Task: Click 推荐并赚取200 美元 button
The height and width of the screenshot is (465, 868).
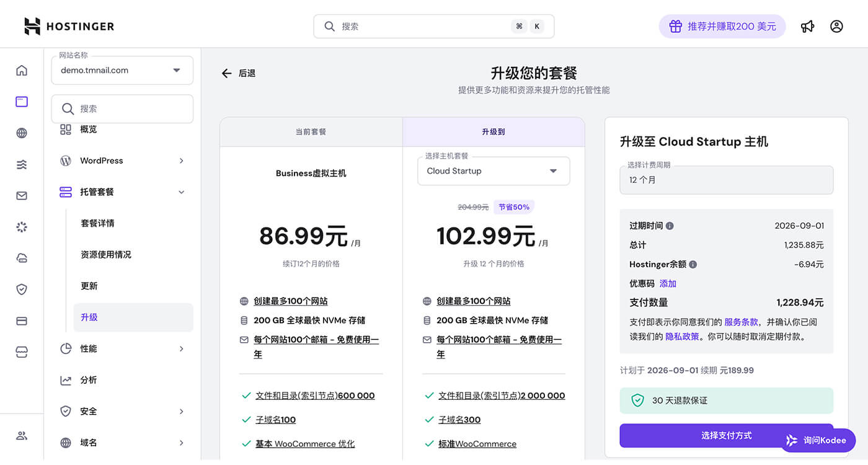Action: tap(722, 27)
